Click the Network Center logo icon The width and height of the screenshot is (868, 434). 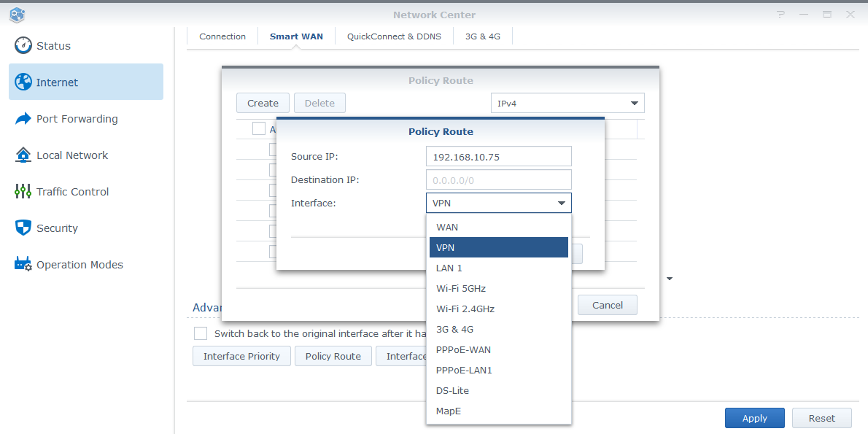pos(16,14)
